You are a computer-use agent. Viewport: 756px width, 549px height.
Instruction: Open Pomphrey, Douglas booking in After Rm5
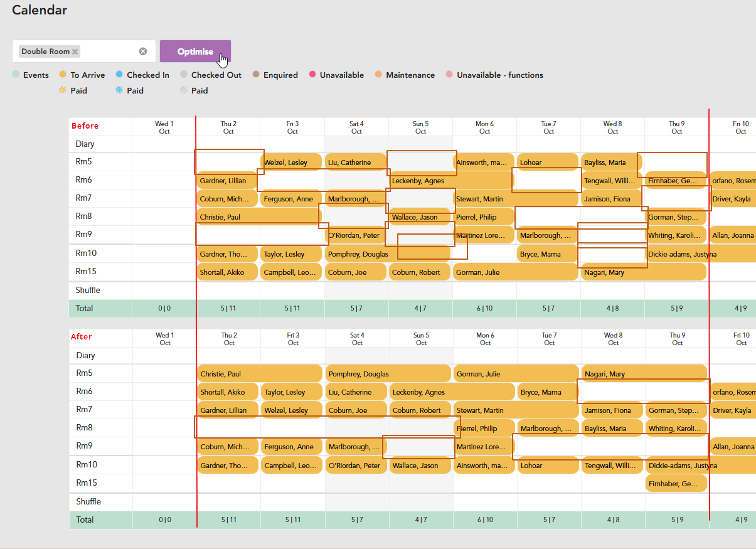click(x=388, y=374)
